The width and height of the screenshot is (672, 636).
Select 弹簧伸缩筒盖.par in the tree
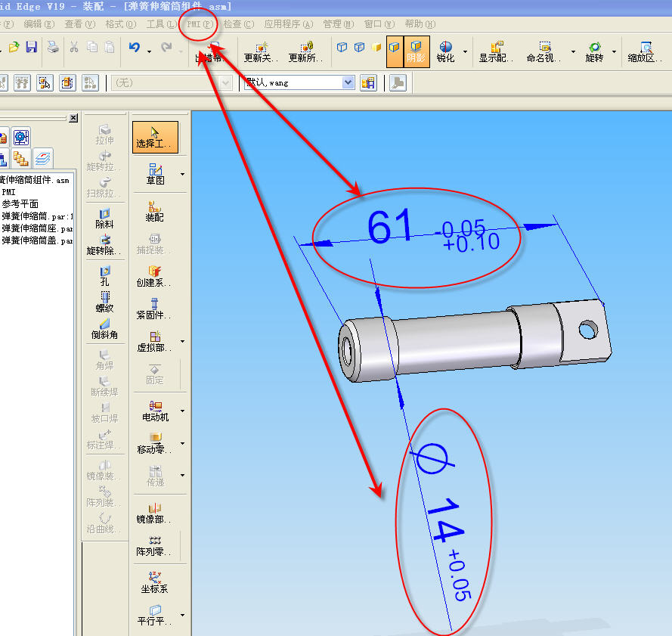point(37,240)
